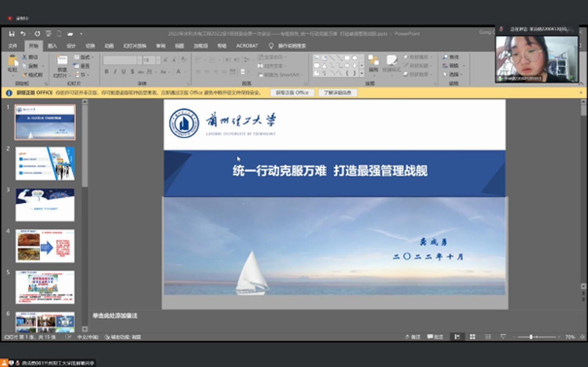Click the Find magnifier icon
The image size is (588, 367).
(445, 57)
